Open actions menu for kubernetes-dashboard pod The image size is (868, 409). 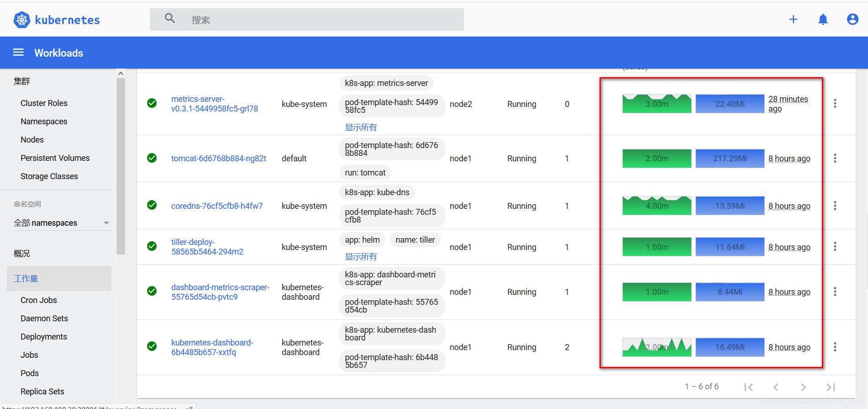pyautogui.click(x=835, y=347)
